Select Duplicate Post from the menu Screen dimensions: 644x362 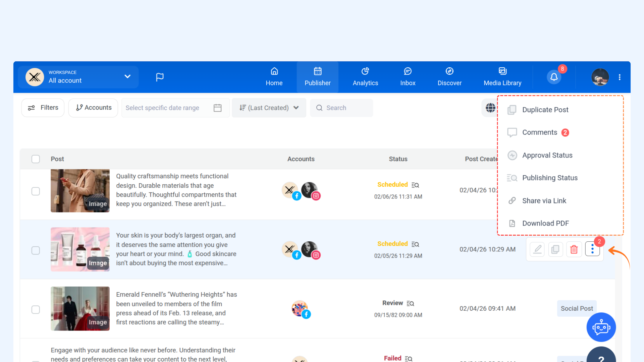coord(545,110)
